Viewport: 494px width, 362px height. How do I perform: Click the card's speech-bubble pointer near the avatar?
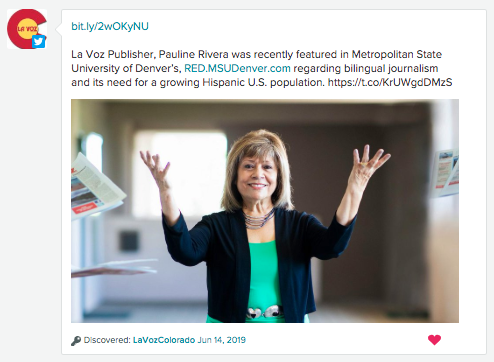58,29
